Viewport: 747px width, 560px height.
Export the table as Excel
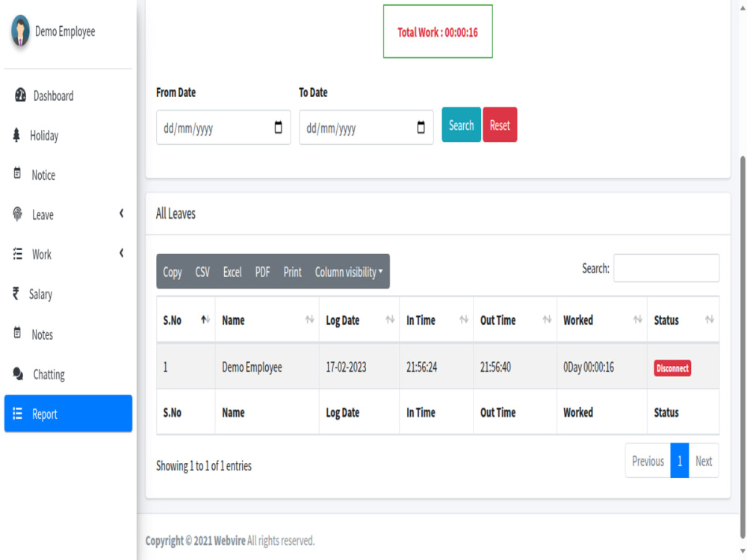click(x=232, y=272)
